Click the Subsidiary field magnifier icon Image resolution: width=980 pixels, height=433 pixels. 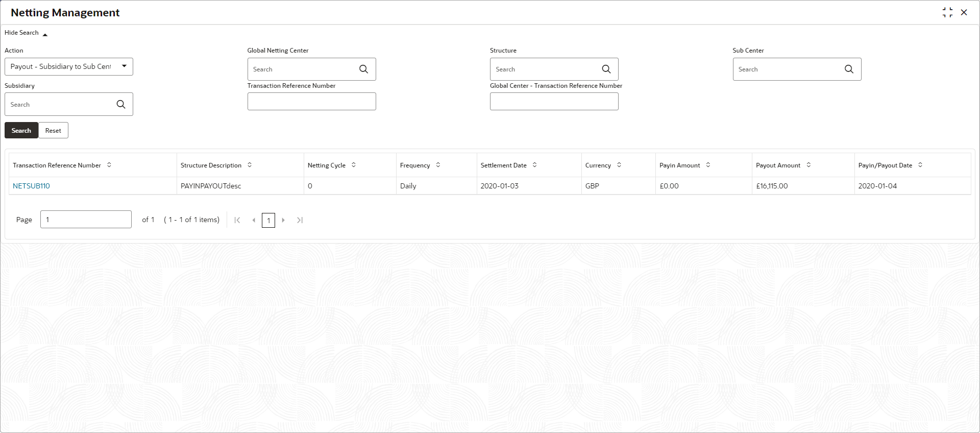(121, 104)
